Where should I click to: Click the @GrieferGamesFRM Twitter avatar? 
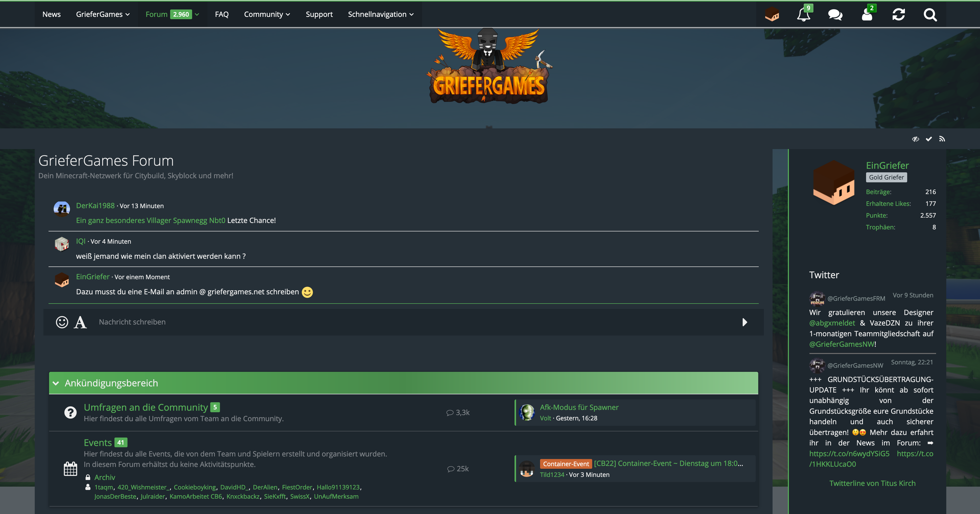pos(817,298)
